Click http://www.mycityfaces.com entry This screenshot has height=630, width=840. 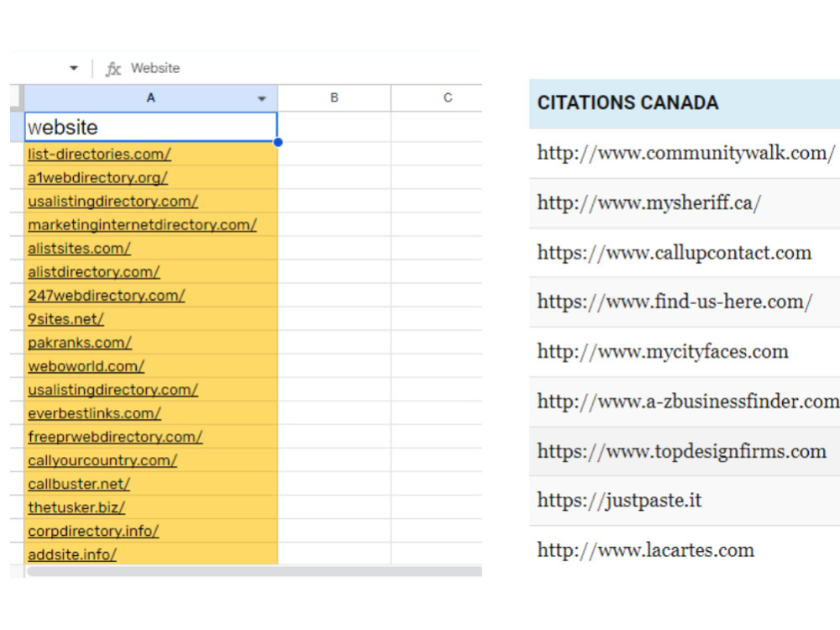pyautogui.click(x=663, y=352)
